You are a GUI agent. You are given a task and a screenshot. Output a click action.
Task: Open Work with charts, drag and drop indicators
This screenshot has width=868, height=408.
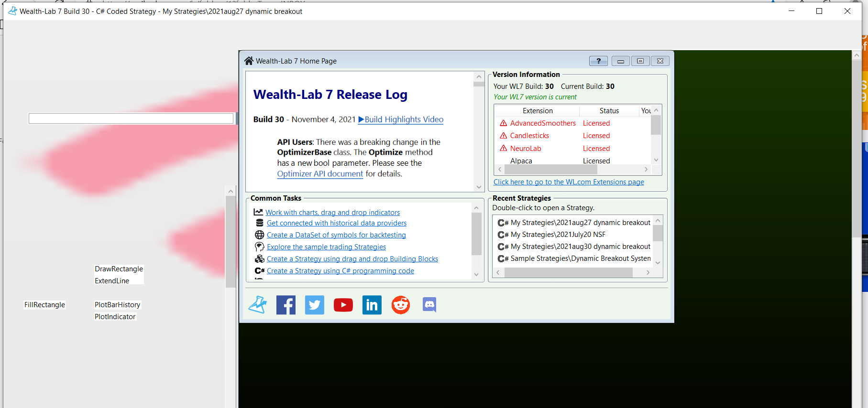click(333, 212)
